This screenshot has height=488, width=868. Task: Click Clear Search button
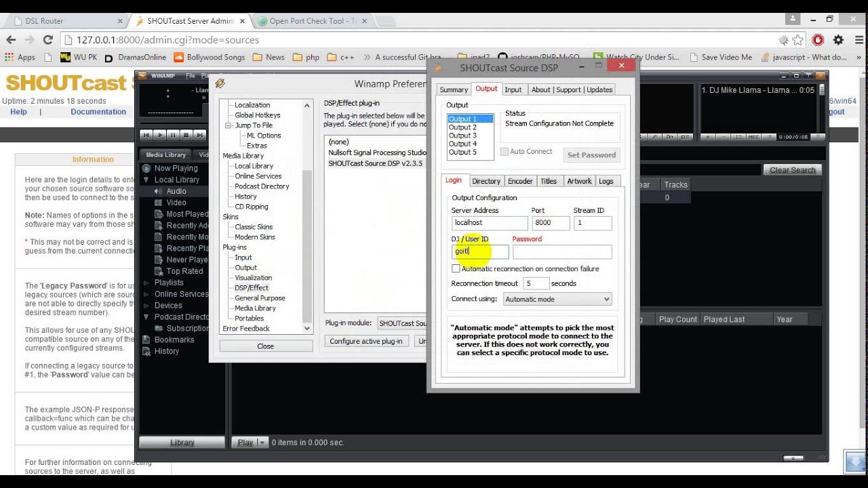tap(793, 170)
